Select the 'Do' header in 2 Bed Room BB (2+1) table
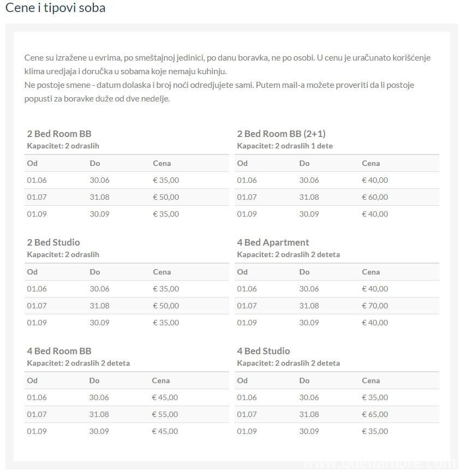The image size is (466, 476). (304, 163)
